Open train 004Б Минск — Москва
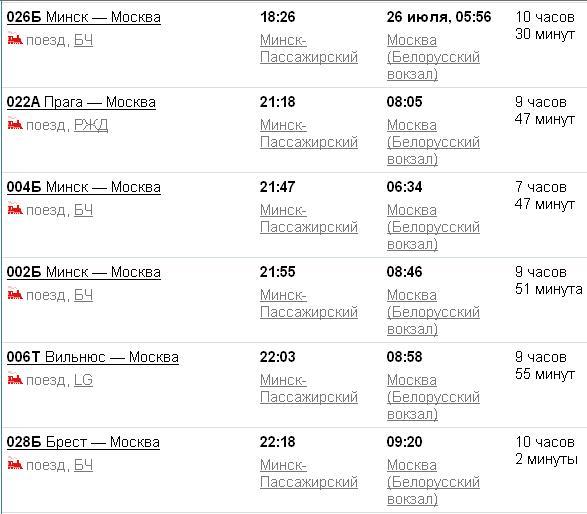Viewport: 587px width, 514px height. coord(84,187)
